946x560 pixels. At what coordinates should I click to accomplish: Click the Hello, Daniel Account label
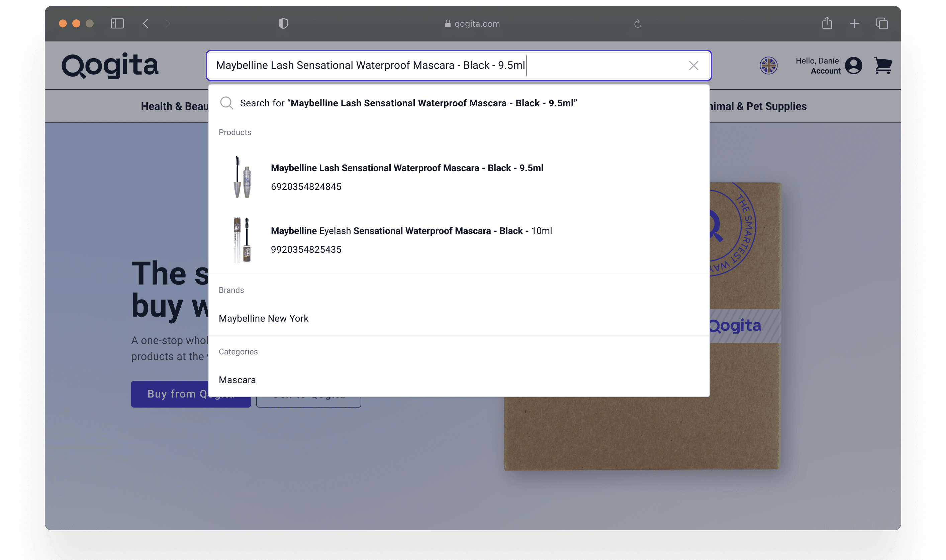tap(818, 66)
